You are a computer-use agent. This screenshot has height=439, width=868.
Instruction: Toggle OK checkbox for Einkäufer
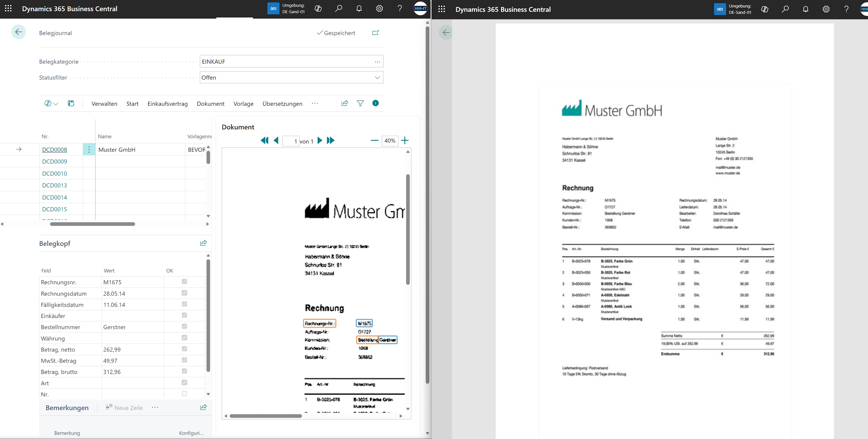point(184,315)
